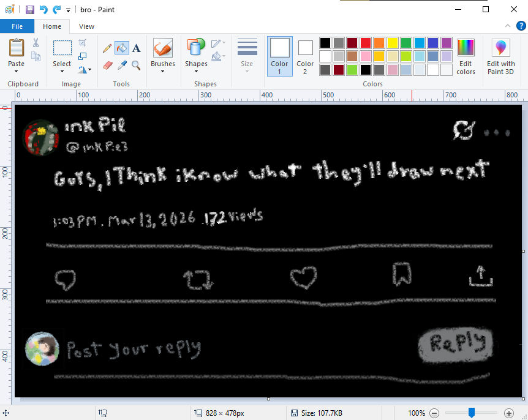This screenshot has height=420, width=528.
Task: Click the zoom in plus button
Action: click(509, 413)
